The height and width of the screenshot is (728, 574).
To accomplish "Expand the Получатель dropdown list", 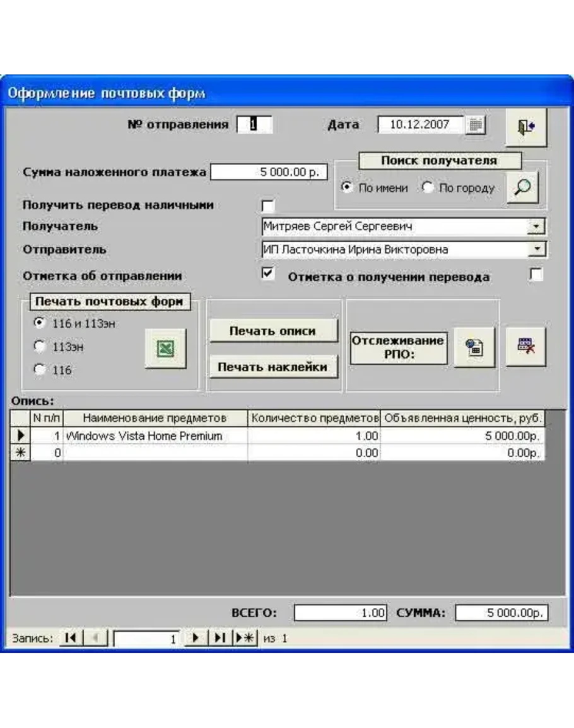I will 536,226.
